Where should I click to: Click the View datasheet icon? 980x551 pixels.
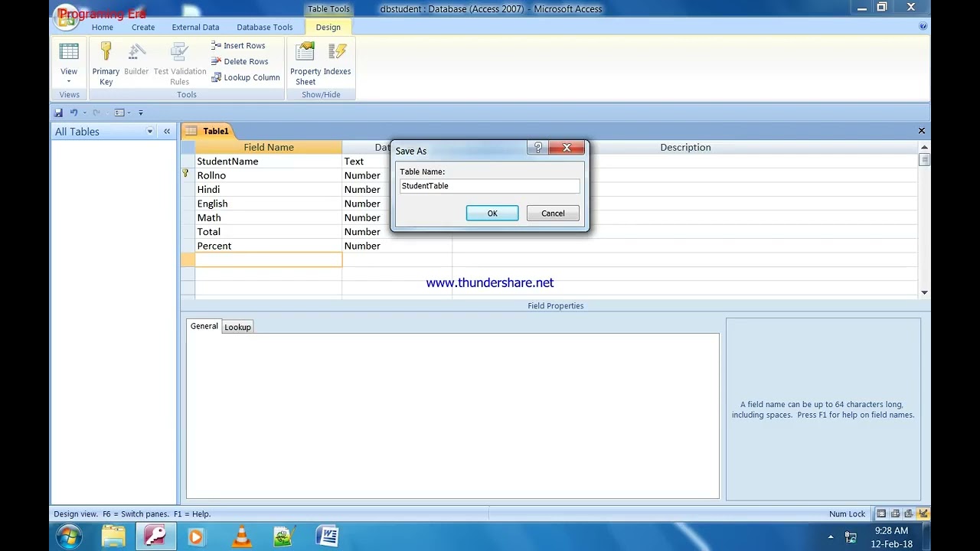tap(69, 52)
